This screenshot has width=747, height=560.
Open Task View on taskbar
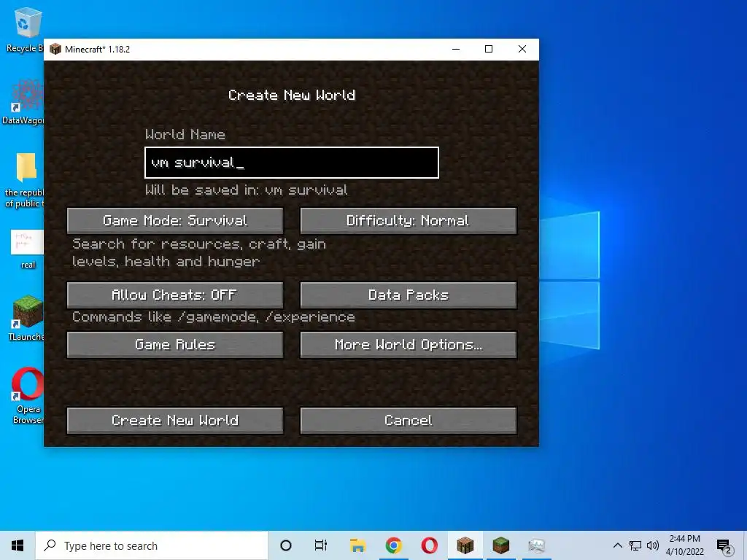[321, 545]
